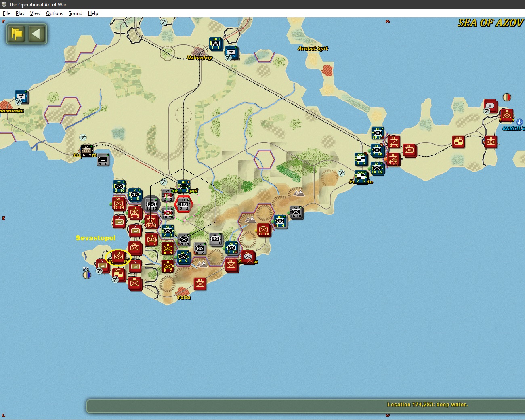Select red division 11-14 in eastern mountains

click(264, 230)
